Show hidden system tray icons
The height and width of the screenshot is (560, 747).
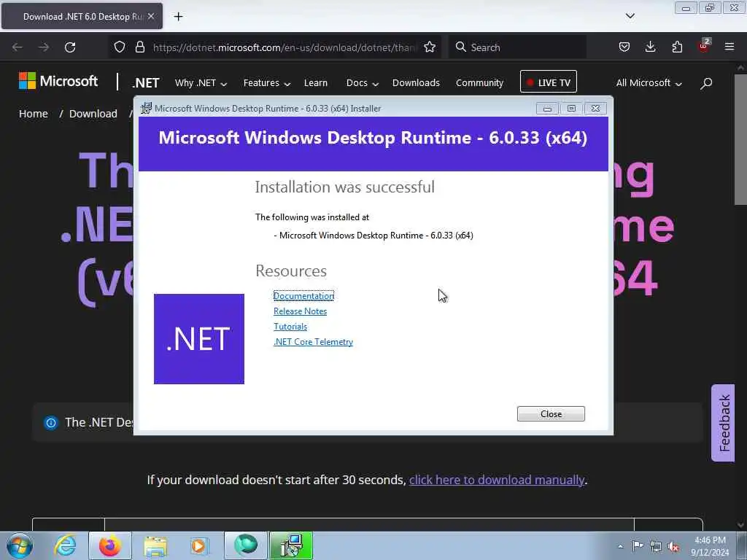620,546
